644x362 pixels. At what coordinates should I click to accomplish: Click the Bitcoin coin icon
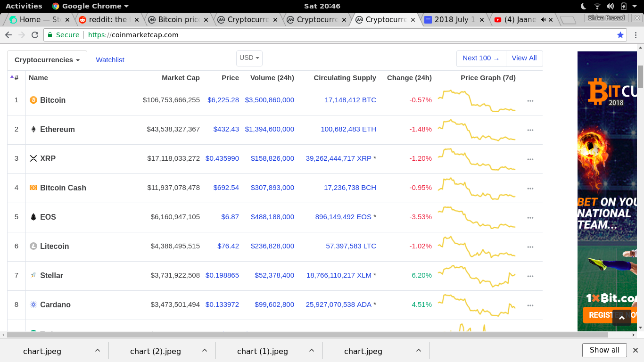click(x=33, y=100)
